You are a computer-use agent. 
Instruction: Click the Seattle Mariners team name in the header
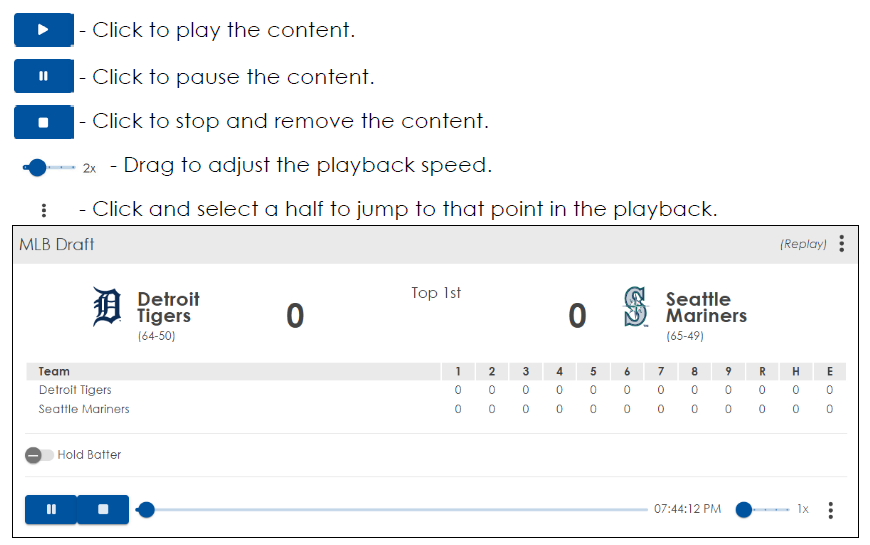706,307
